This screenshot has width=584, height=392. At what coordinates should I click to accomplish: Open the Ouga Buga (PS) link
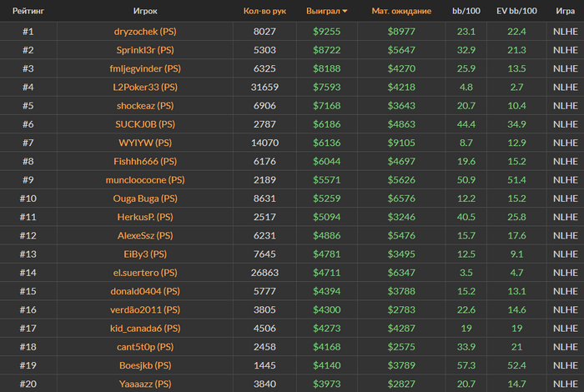click(145, 199)
